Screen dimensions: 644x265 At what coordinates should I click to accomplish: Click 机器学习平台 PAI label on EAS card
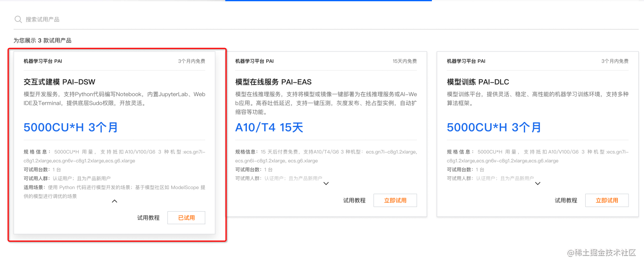(x=255, y=61)
